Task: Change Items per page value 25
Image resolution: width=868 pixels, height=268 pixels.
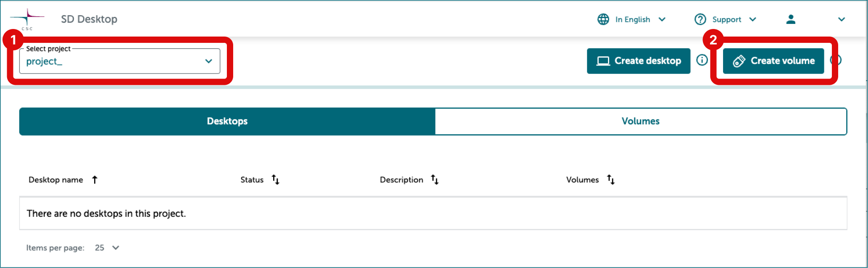Action: (x=107, y=248)
